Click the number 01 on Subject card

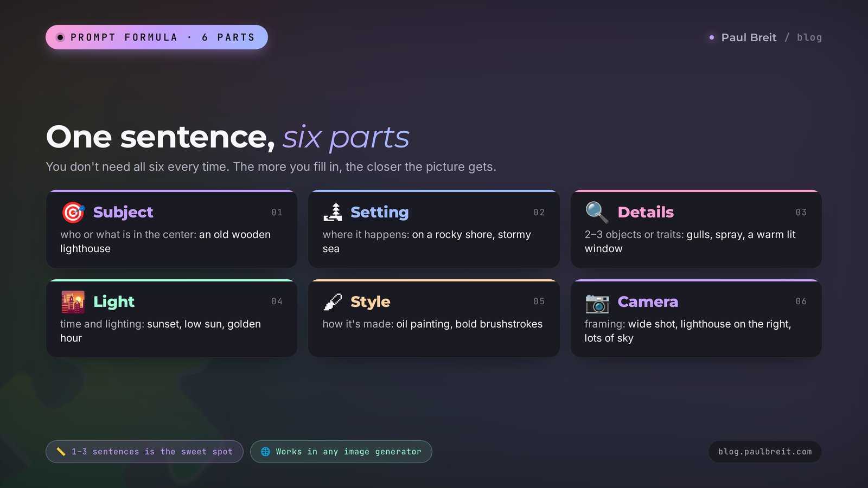(x=277, y=212)
